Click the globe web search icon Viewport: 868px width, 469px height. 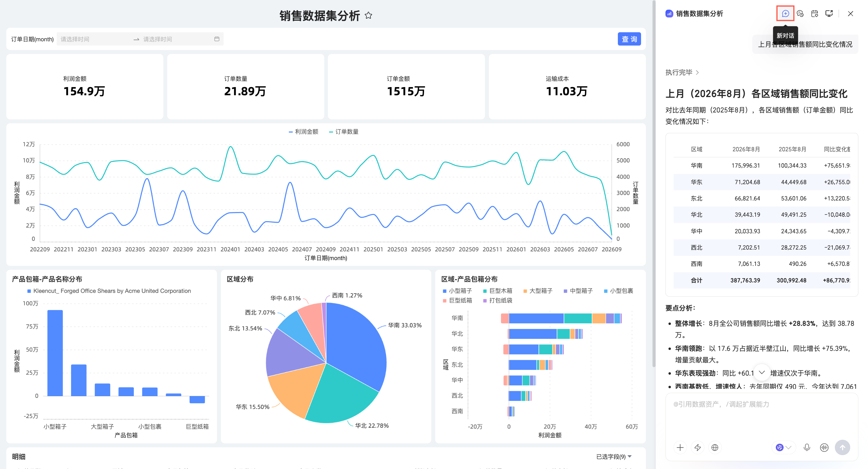click(715, 447)
